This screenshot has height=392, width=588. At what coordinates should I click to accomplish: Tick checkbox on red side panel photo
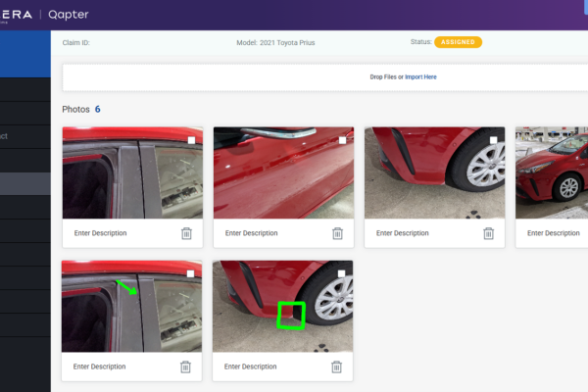click(x=342, y=140)
